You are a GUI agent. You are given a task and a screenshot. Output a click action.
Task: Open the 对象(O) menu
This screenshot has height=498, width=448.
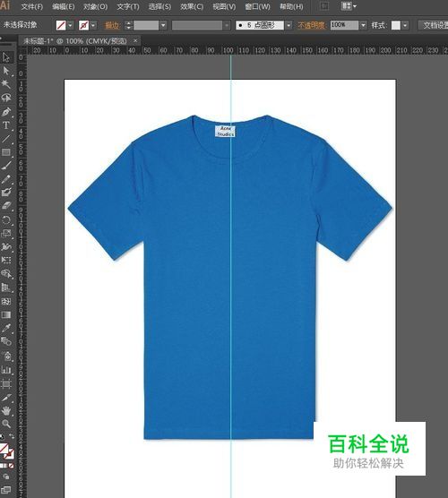click(x=95, y=6)
